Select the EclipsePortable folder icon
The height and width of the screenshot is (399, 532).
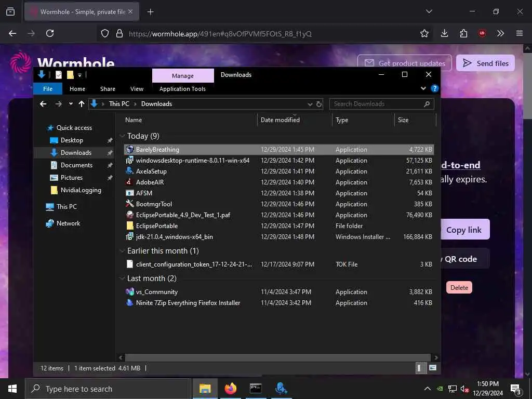129,225
